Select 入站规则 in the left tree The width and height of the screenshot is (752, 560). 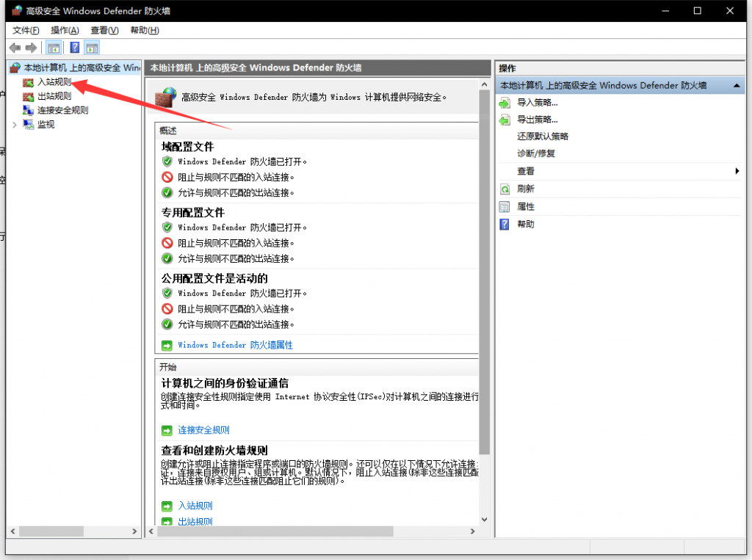tap(54, 81)
